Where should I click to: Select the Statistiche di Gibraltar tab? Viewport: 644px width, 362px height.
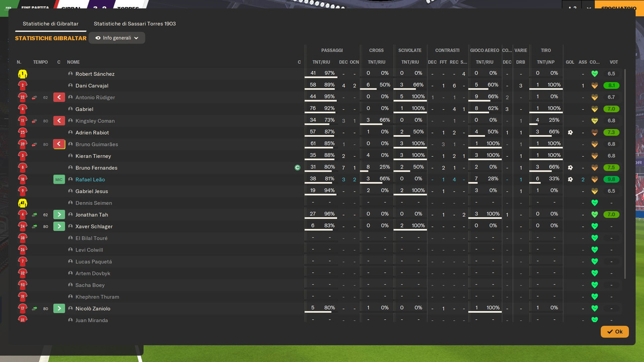[50, 24]
